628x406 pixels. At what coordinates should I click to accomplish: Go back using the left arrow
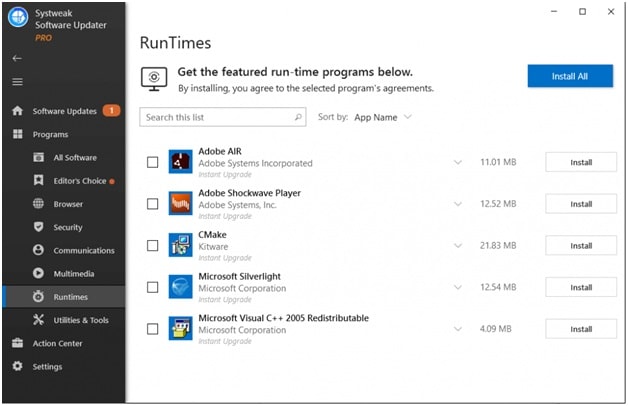17,58
